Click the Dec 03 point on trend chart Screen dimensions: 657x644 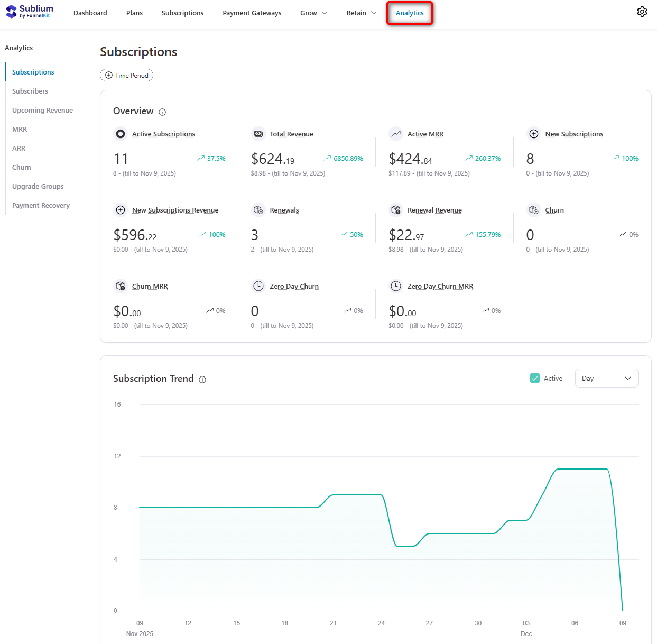pyautogui.click(x=526, y=520)
